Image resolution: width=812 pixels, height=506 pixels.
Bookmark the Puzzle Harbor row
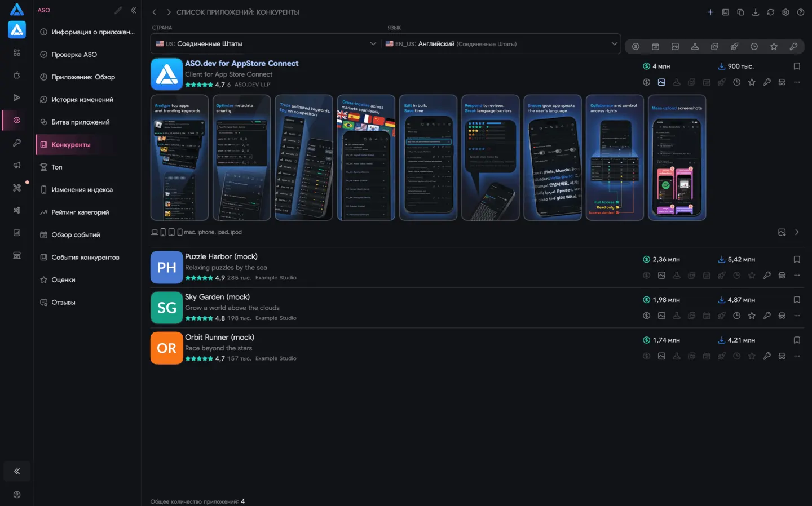pyautogui.click(x=797, y=260)
